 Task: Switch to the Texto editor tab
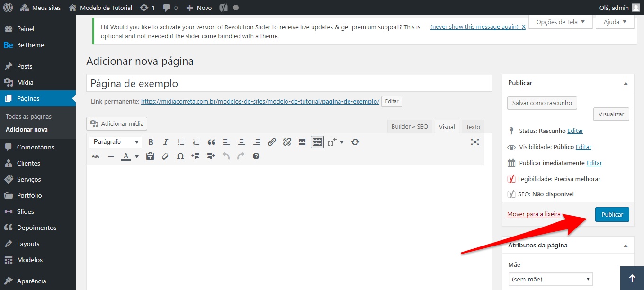(x=473, y=127)
